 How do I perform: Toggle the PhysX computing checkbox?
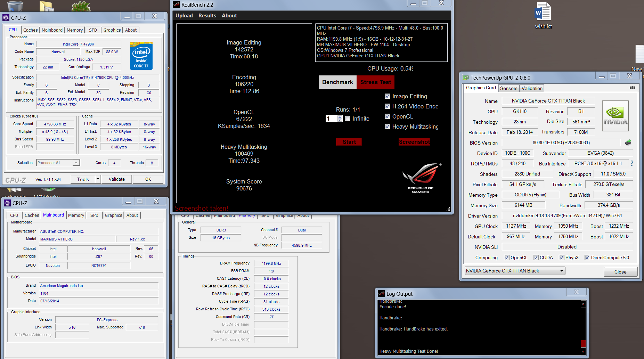coord(562,258)
